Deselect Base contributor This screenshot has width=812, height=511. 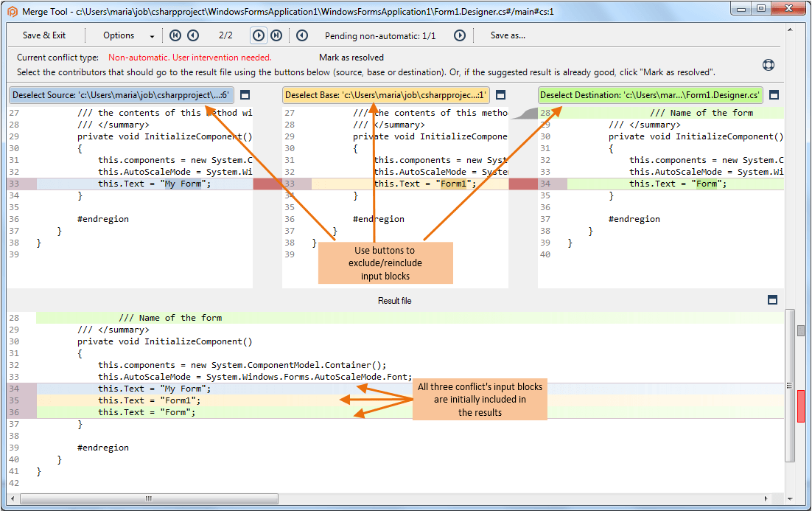pos(386,95)
